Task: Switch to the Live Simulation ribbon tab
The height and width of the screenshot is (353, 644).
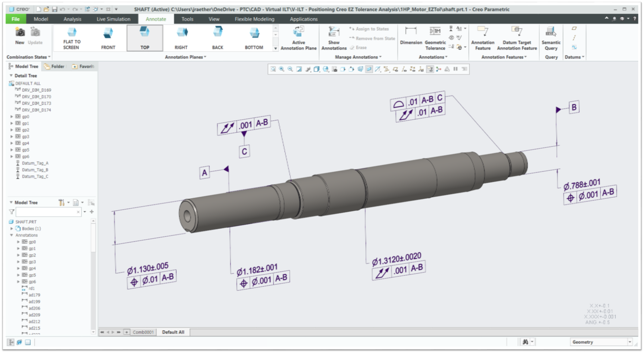Action: (x=113, y=19)
